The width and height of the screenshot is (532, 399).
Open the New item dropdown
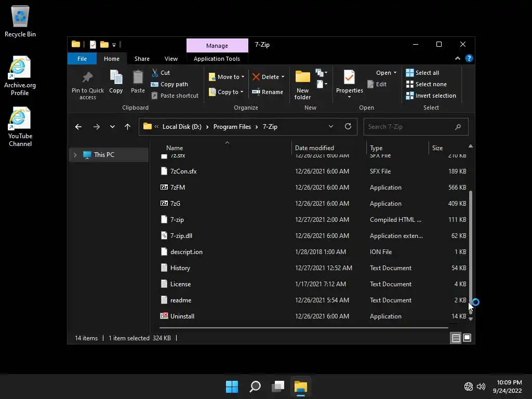(x=321, y=73)
